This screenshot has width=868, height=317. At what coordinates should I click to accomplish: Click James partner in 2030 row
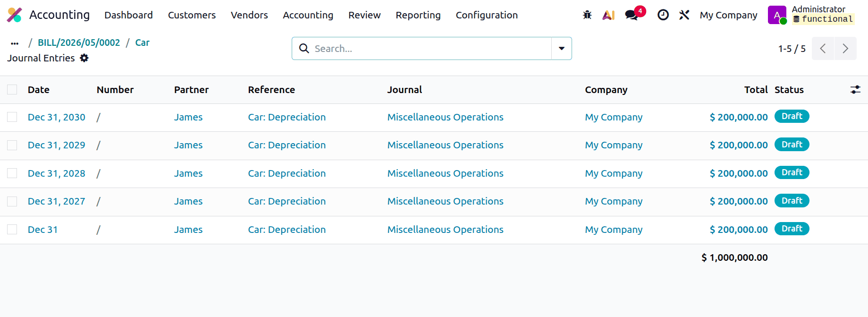tap(188, 117)
